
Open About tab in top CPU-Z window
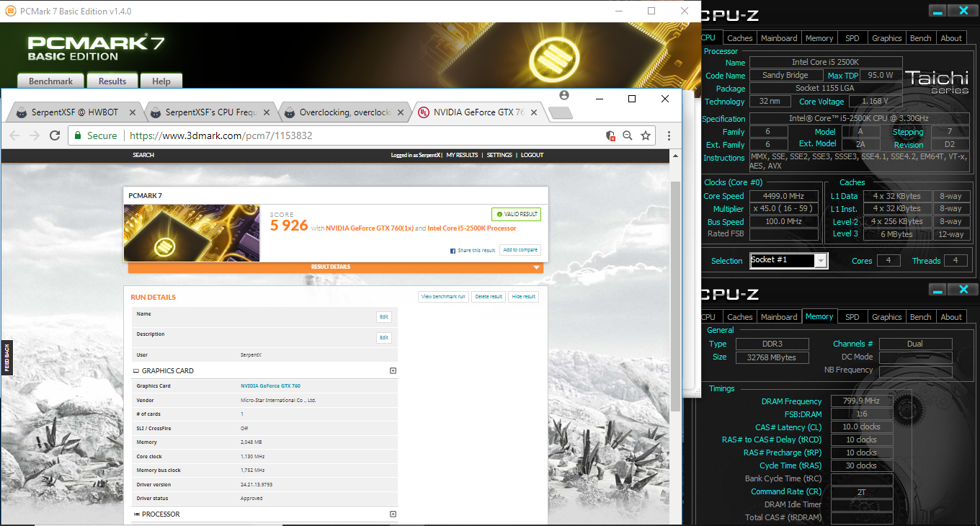click(x=951, y=38)
